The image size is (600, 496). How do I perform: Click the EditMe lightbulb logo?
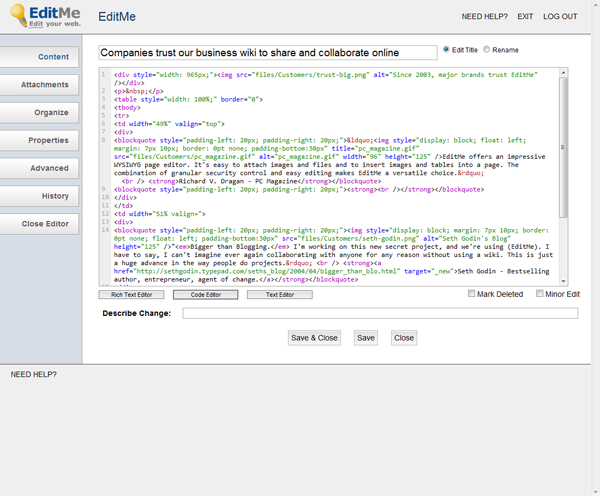(x=45, y=16)
